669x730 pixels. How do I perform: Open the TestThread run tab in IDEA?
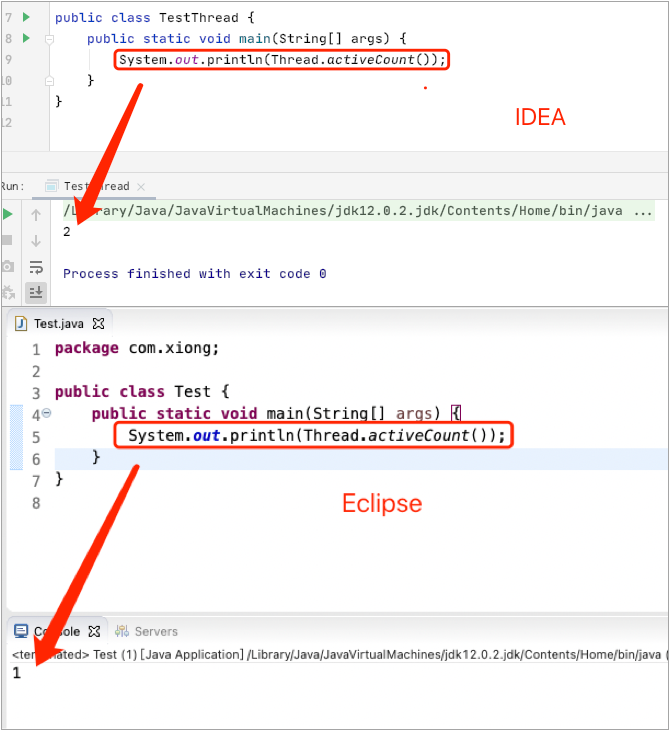pyautogui.click(x=97, y=186)
